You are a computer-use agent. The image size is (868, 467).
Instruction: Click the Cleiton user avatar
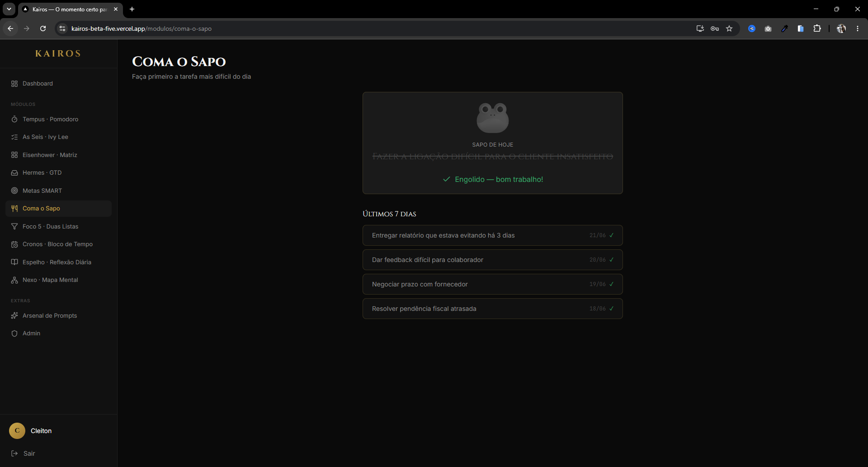click(17, 431)
